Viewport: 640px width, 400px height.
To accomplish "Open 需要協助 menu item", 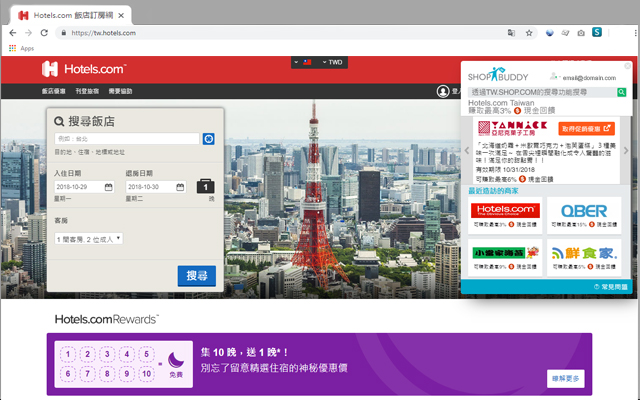I will click(120, 91).
